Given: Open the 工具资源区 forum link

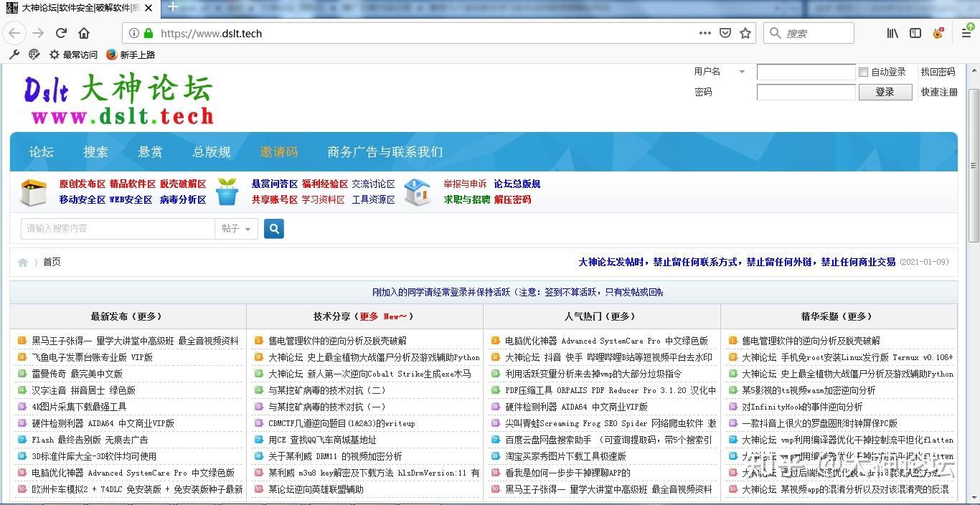Looking at the screenshot, I should tap(373, 200).
